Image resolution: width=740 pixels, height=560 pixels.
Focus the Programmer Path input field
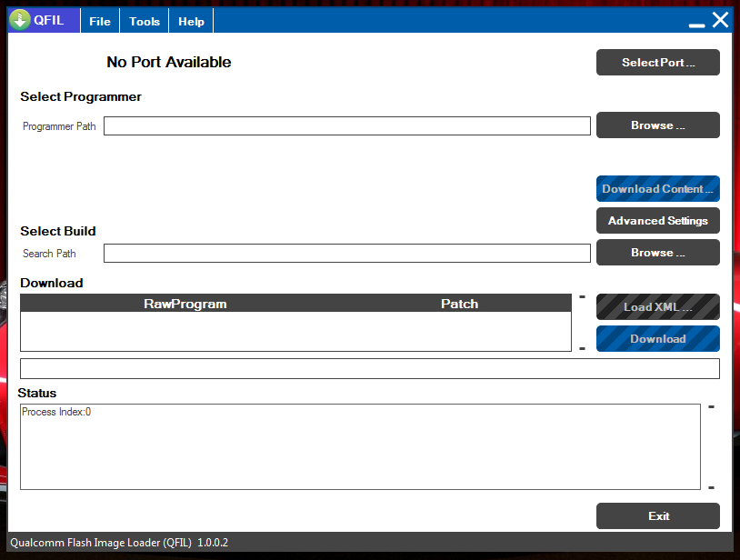[347, 126]
